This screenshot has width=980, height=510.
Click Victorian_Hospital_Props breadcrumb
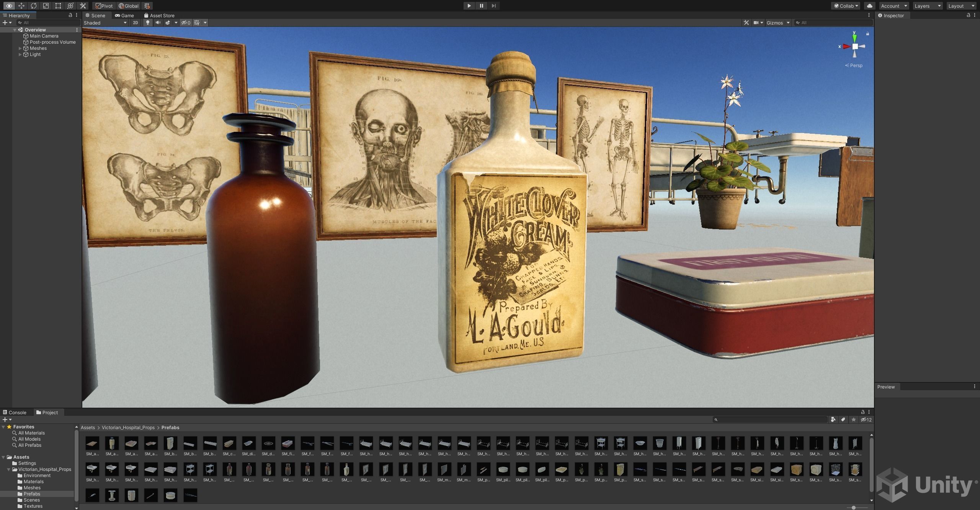point(128,428)
